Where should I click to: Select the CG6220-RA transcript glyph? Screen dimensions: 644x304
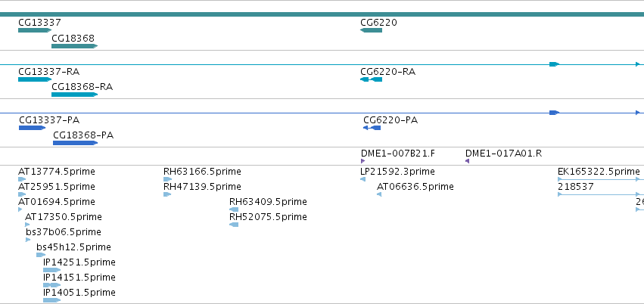(372, 79)
